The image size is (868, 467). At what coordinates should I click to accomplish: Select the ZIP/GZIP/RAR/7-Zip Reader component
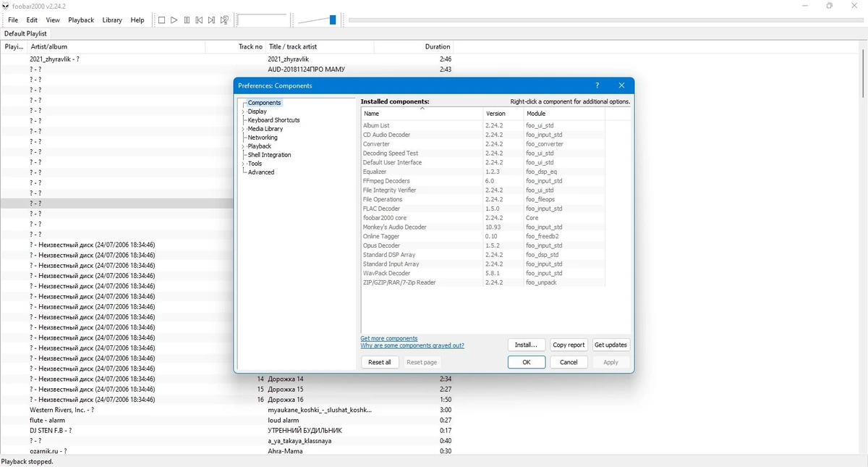click(482, 282)
